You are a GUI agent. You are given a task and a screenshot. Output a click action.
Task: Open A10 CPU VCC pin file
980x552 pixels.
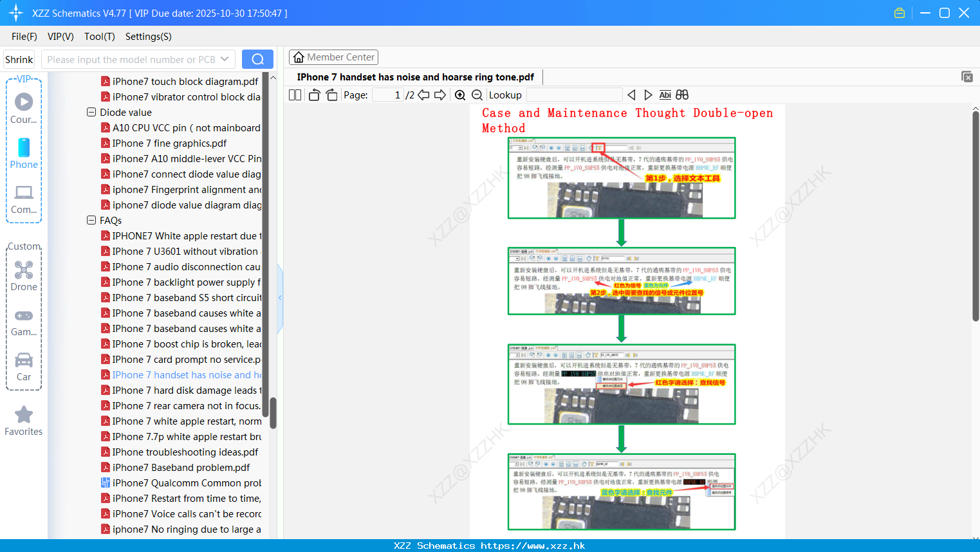coord(181,127)
